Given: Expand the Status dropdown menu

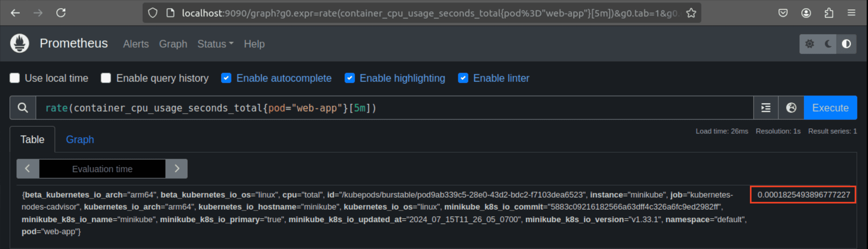Looking at the screenshot, I should (x=215, y=44).
